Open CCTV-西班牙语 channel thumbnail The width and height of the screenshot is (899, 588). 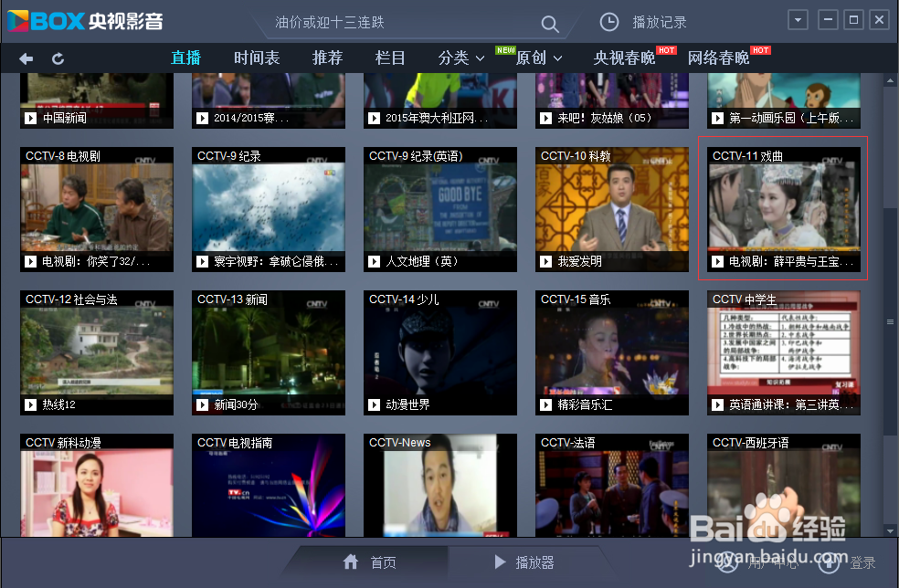point(784,486)
